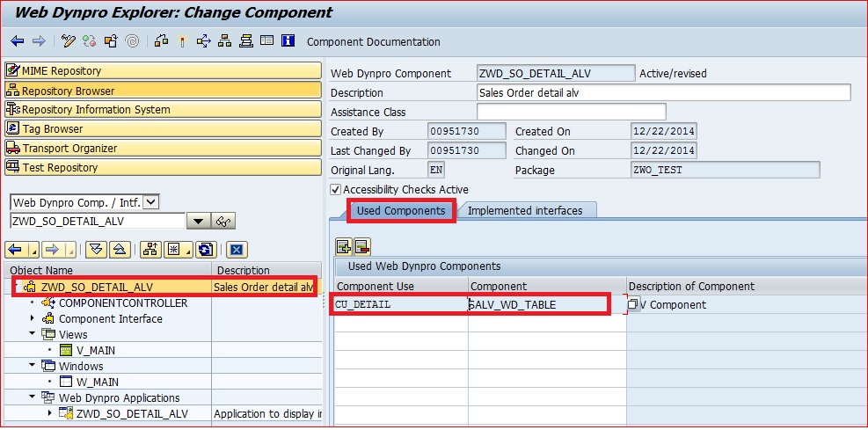Click the Object Name column header
This screenshot has height=430, width=868.
[x=109, y=270]
